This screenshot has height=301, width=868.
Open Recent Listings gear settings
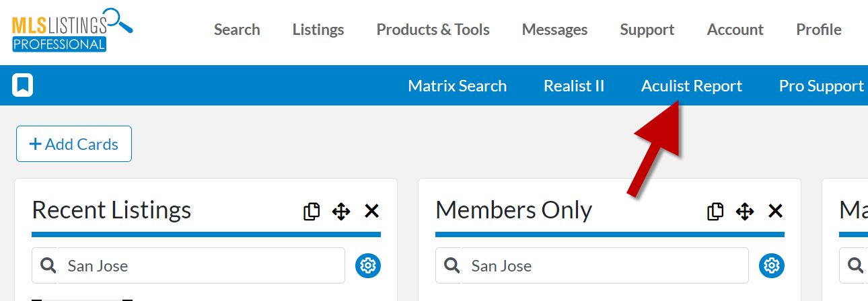(x=368, y=265)
